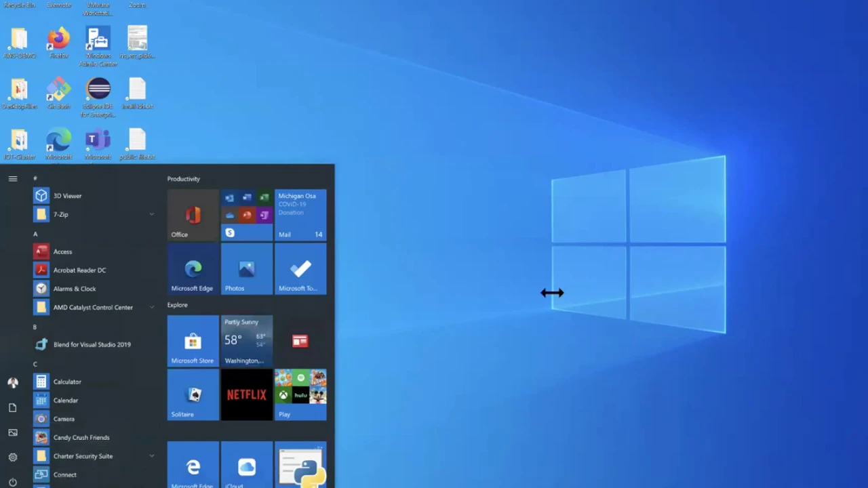
Task: Select the public file.txt desktop file
Action: pyautogui.click(x=137, y=144)
